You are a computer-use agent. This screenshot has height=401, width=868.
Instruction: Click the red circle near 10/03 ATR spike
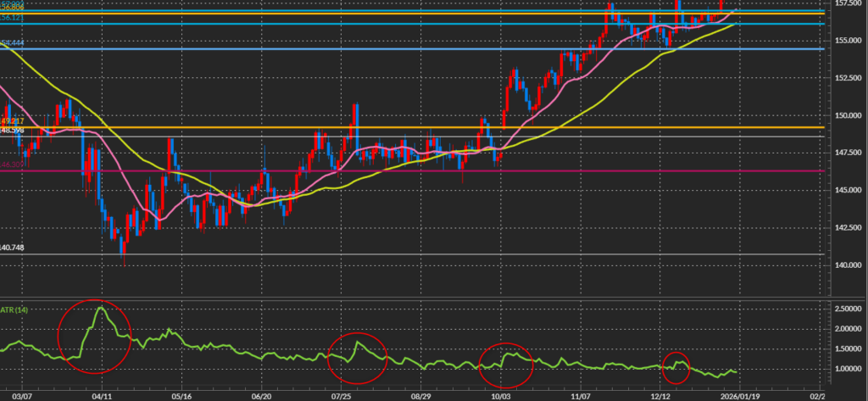[507, 364]
